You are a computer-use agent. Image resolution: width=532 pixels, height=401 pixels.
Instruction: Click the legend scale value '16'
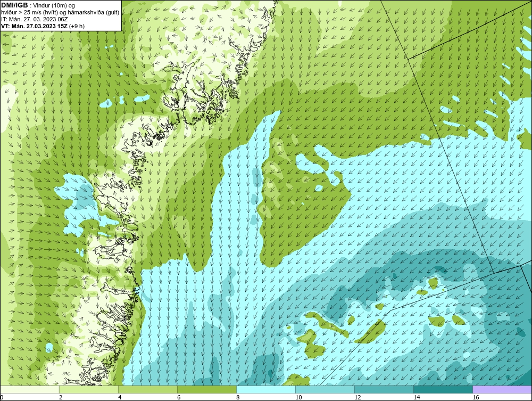(x=476, y=397)
